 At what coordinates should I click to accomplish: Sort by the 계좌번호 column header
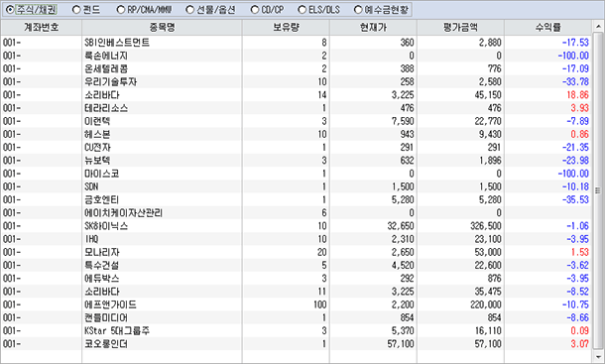[x=42, y=27]
